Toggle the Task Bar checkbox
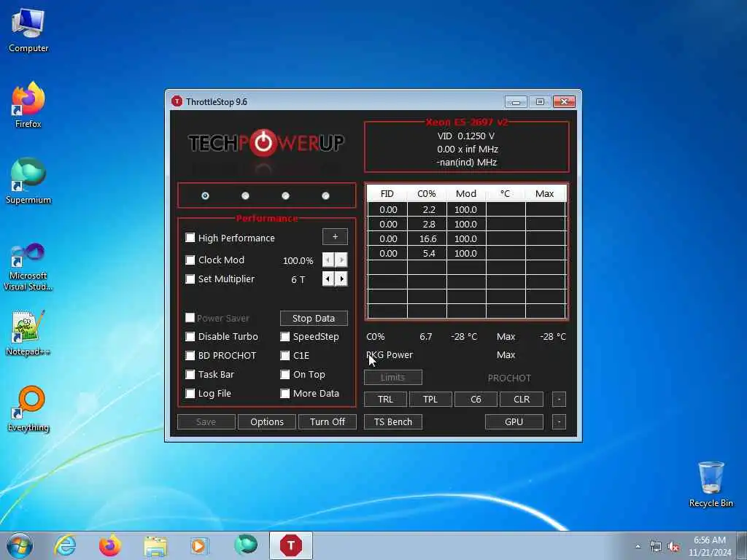Viewport: 747px width, 560px height. pyautogui.click(x=190, y=374)
